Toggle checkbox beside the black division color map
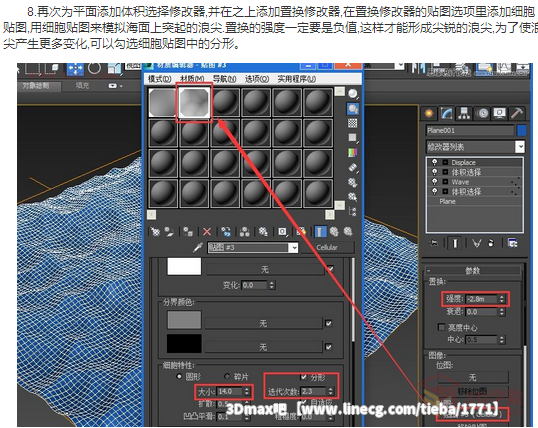This screenshot has width=538, height=428. point(329,347)
